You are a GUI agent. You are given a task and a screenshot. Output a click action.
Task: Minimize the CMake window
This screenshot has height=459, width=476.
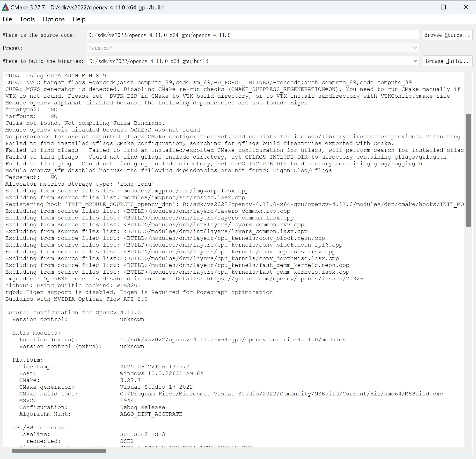421,7
